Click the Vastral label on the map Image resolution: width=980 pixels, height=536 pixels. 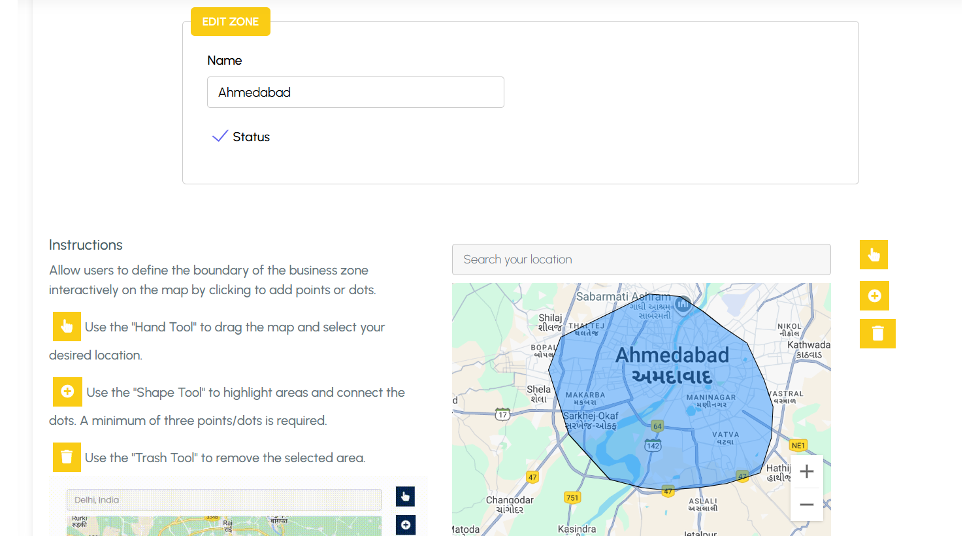(x=785, y=397)
